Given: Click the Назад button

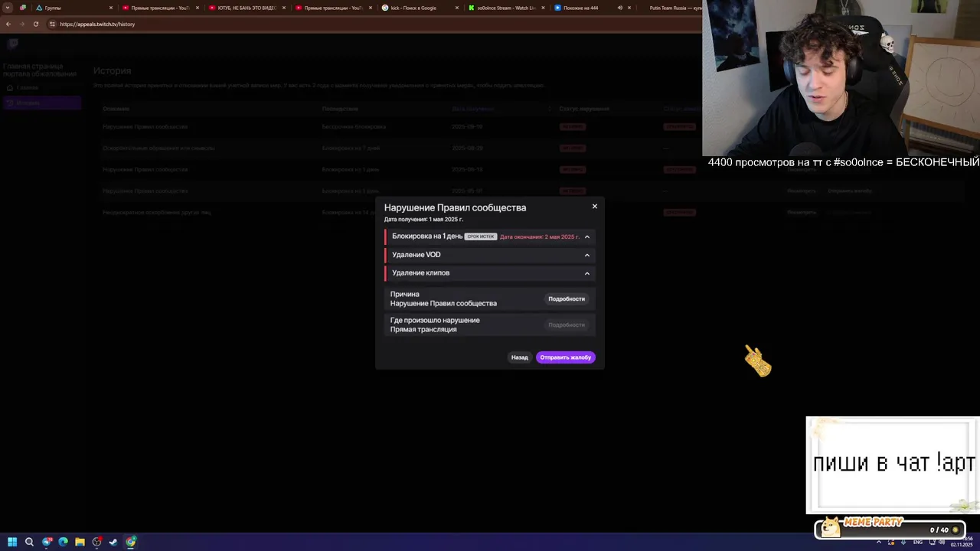Looking at the screenshot, I should [520, 357].
